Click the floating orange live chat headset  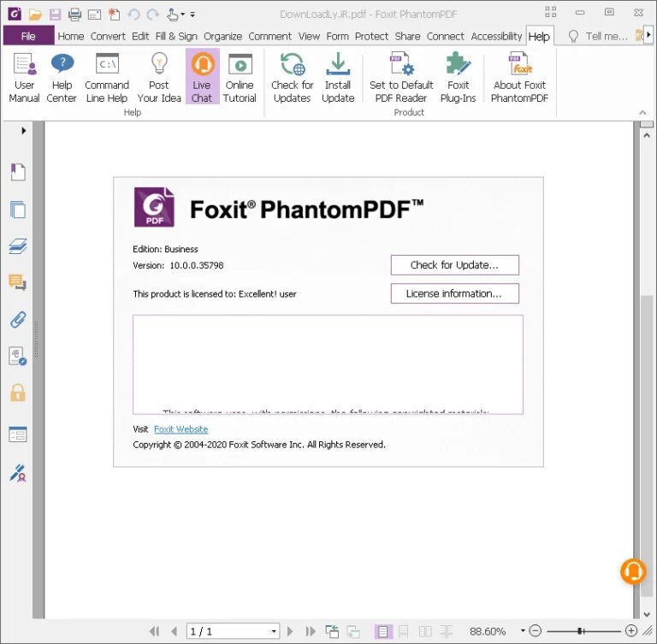pos(633,571)
